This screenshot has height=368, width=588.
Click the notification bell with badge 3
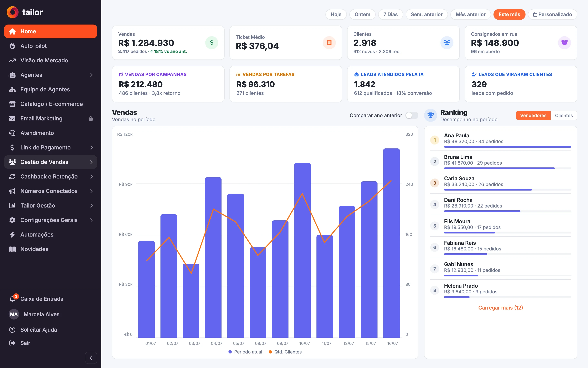tap(13, 298)
